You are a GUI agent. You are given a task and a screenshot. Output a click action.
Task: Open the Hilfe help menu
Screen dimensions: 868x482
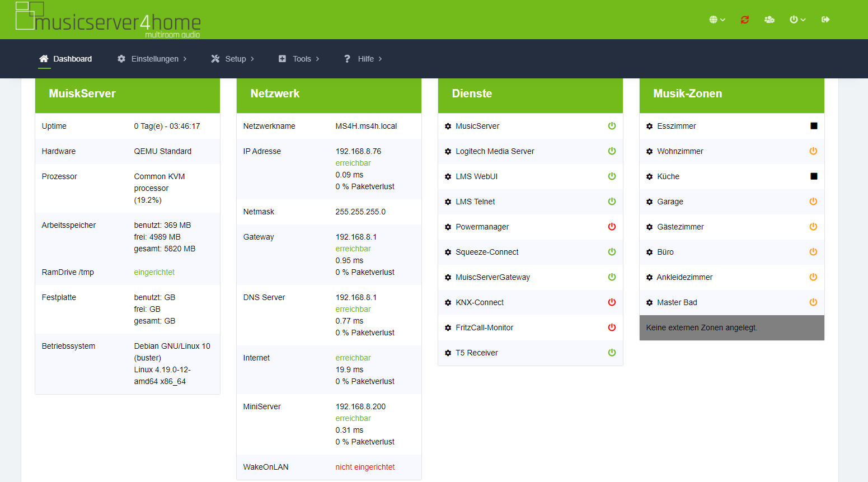pyautogui.click(x=363, y=59)
